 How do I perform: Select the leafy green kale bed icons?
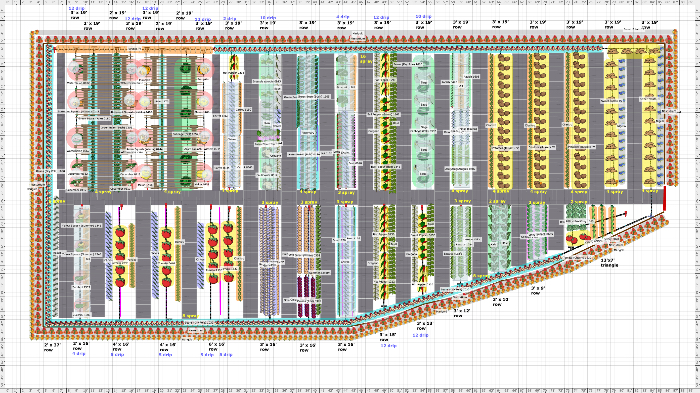(500, 239)
